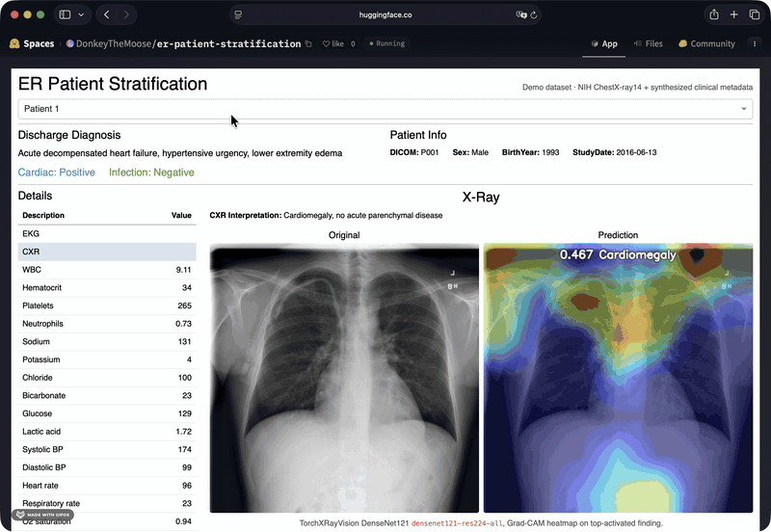Go forward with the browser forward arrow

click(126, 14)
